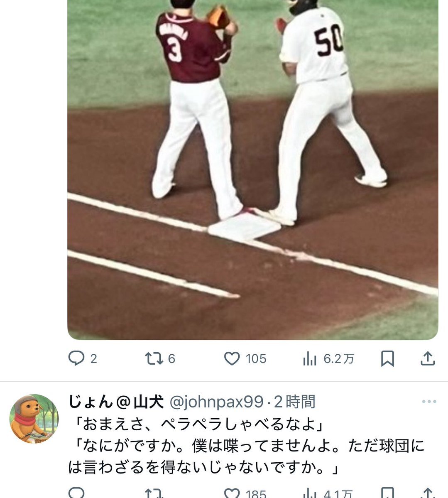Open じょん@山犬's profile avatar
The image size is (448, 498).
[34, 419]
